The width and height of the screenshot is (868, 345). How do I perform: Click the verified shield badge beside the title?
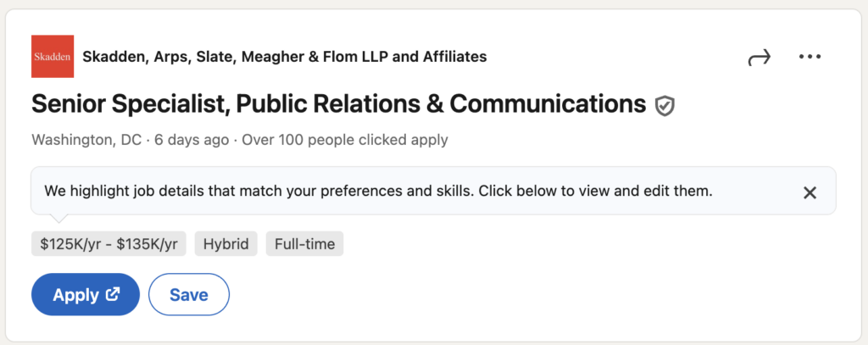pyautogui.click(x=665, y=105)
